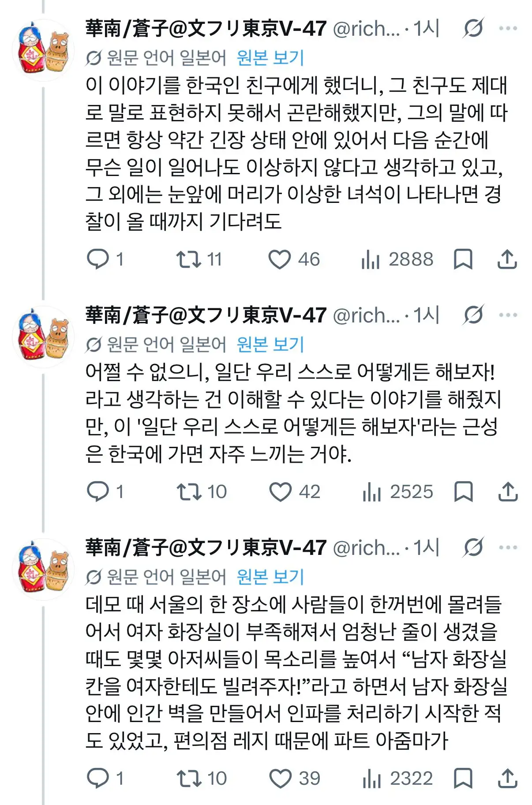Like the tweet with 46 likes
Image resolution: width=532 pixels, height=805 pixels.
pos(294,259)
